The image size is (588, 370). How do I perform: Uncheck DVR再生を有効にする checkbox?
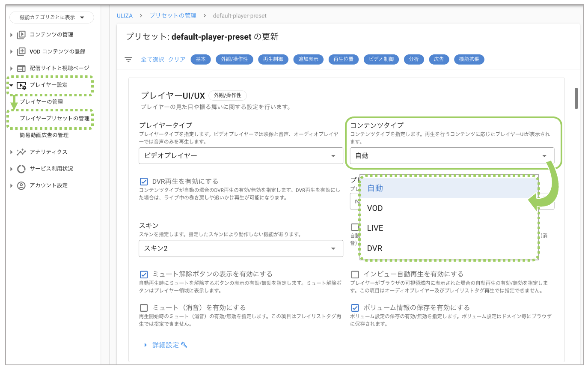click(144, 182)
